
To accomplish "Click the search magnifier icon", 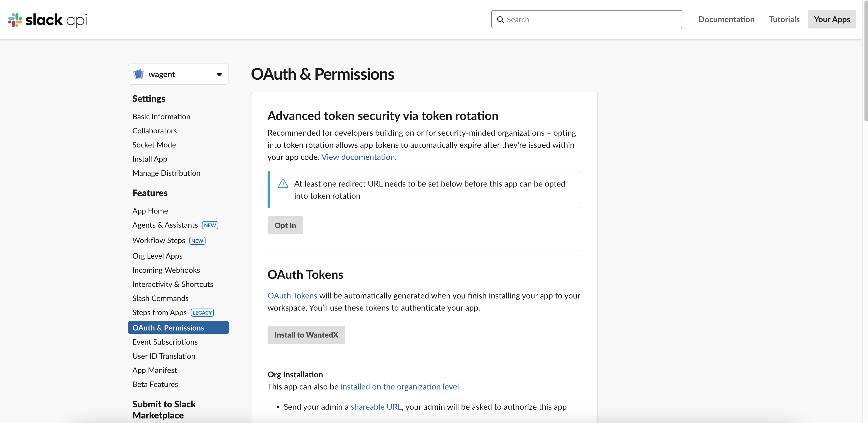I will (x=500, y=19).
